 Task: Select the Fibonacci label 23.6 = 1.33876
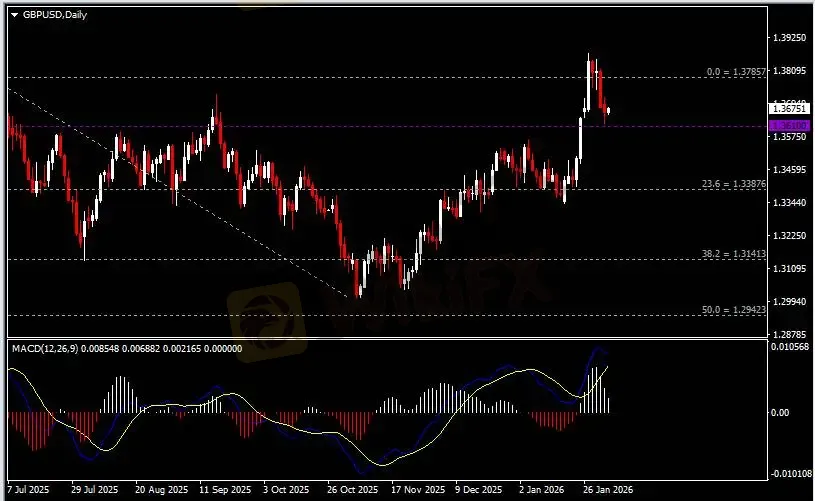click(733, 183)
